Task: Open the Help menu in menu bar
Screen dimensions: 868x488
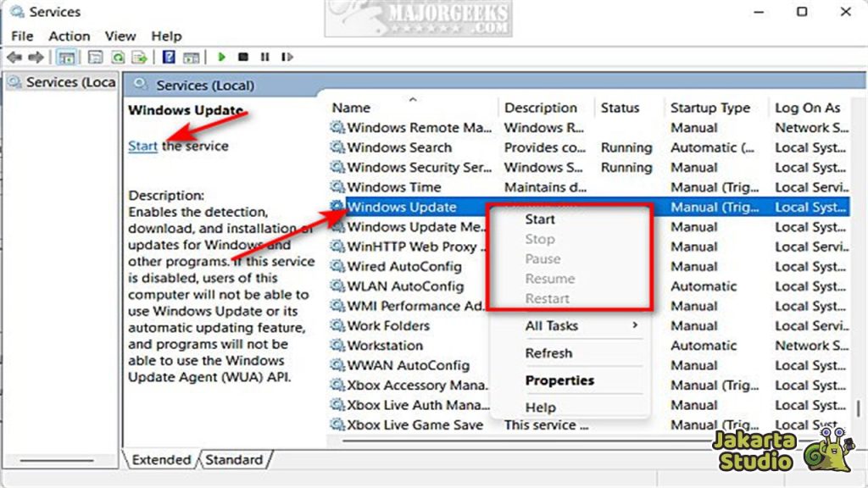Action: click(x=166, y=36)
